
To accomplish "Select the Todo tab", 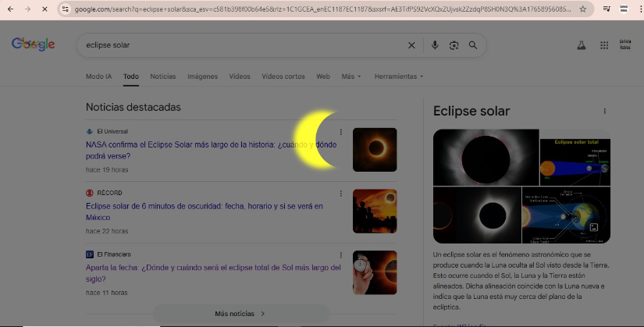I will tap(131, 76).
